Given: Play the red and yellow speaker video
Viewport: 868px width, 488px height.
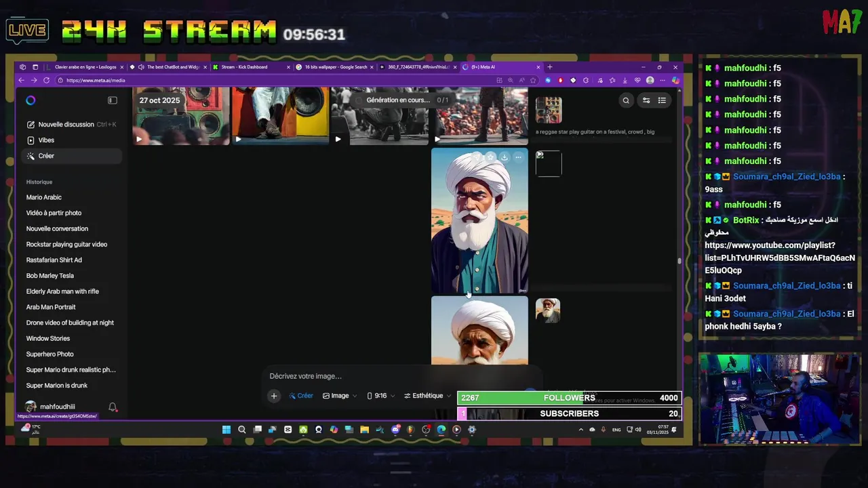Looking at the screenshot, I should [280, 116].
